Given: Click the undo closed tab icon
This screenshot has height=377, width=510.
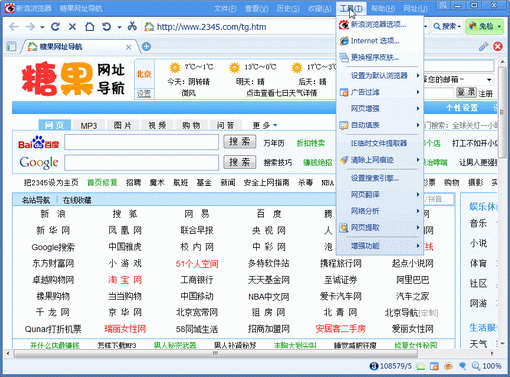Looking at the screenshot, I should 107,26.
